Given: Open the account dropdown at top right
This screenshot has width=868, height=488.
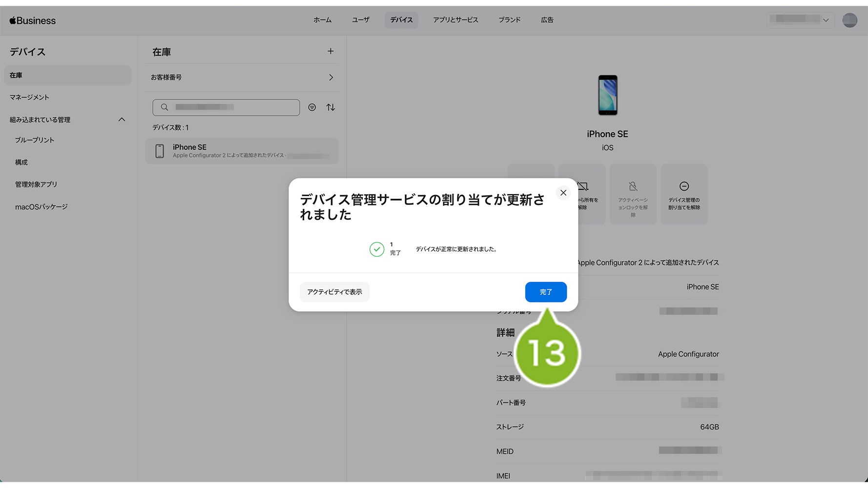Looking at the screenshot, I should coord(800,20).
